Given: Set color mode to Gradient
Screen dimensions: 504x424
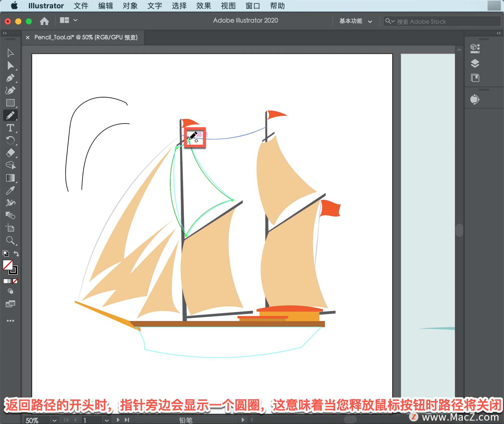Looking at the screenshot, I should click(x=10, y=281).
